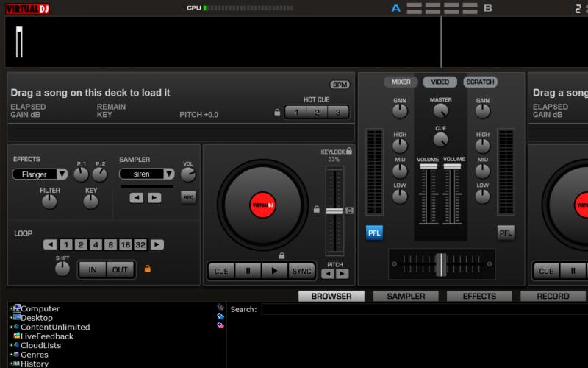Click the crossfader slider handle
Image resolution: width=588 pixels, height=368 pixels.
(x=441, y=264)
